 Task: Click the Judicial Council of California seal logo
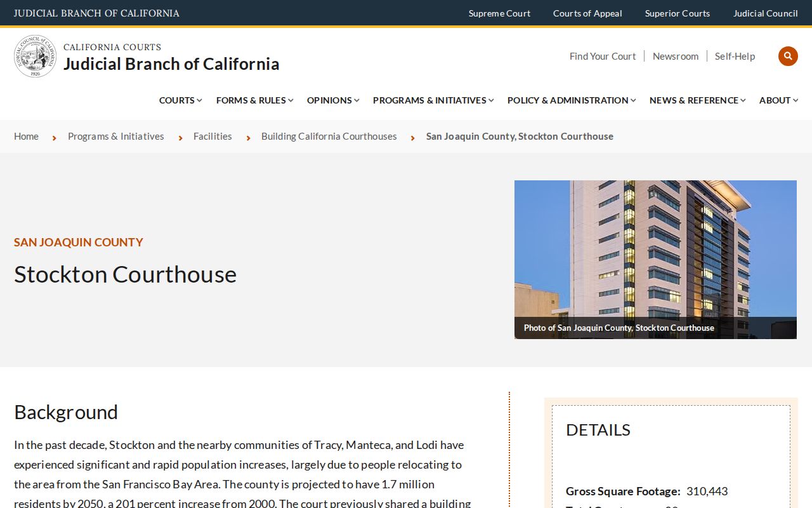(x=36, y=56)
